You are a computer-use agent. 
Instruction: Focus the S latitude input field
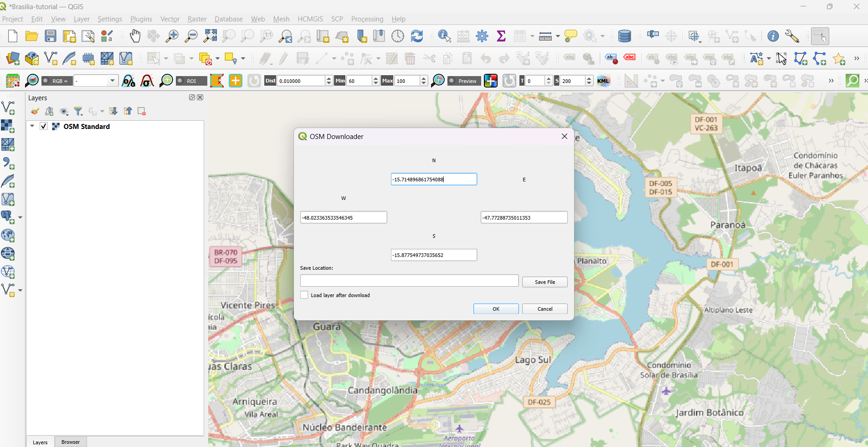pos(434,255)
